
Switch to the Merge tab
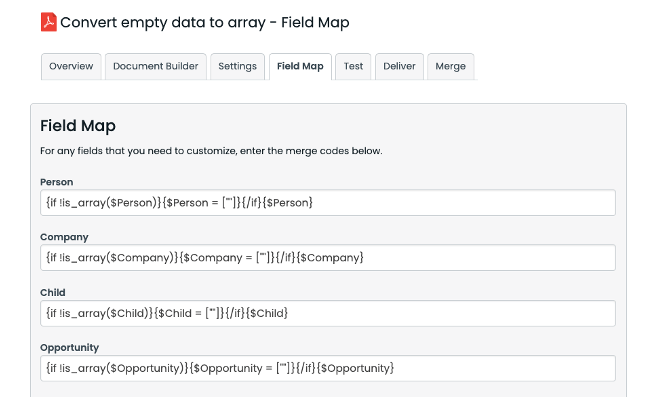tap(450, 67)
